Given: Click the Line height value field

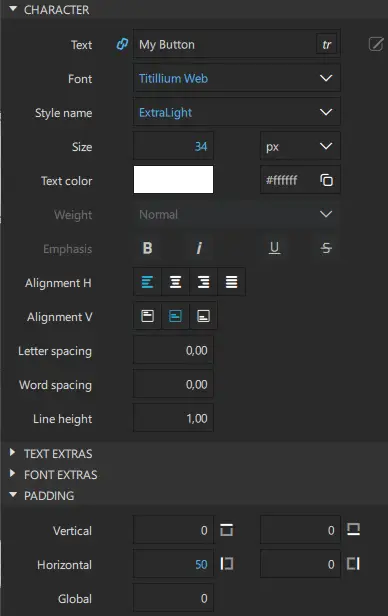Looking at the screenshot, I should click(x=173, y=418).
